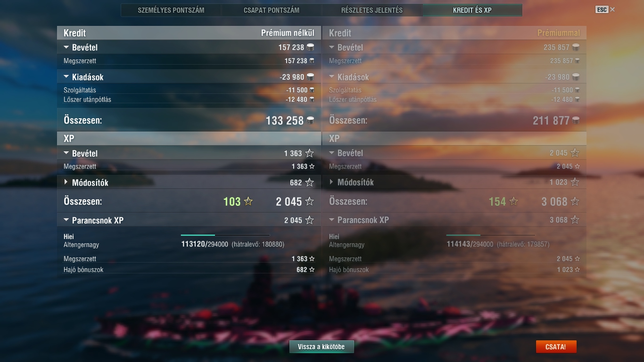The height and width of the screenshot is (362, 644).
Task: Click the star icon next to green 103 value
Action: [x=248, y=201]
